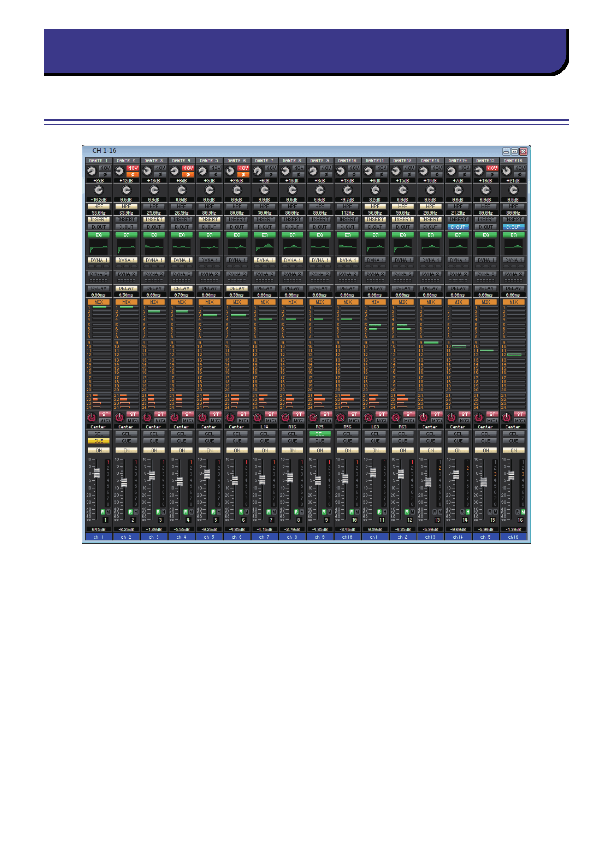Viewport: 613px width, 868px height.
Task: Toggle DELAY on channel 6
Action: pyautogui.click(x=237, y=288)
